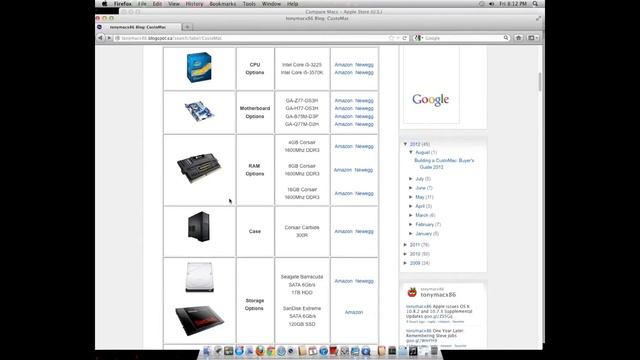This screenshot has height=360, width=640.
Task: Open the February archive link
Action: (424, 224)
